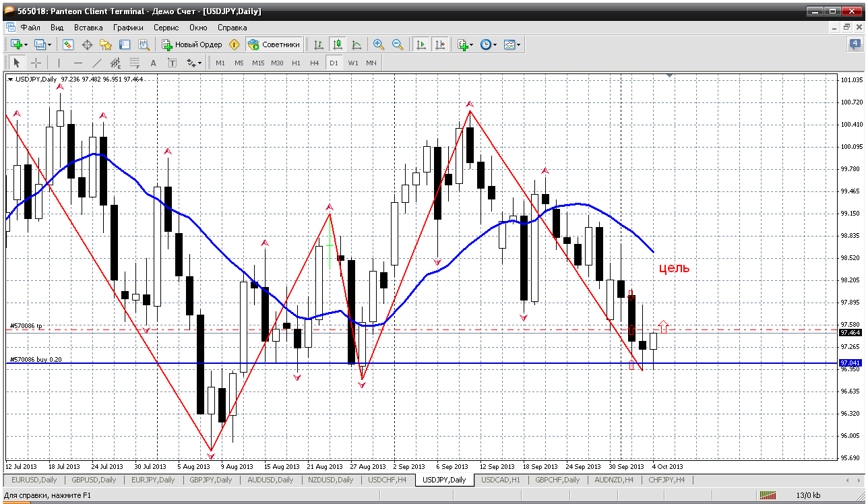The height and width of the screenshot is (504, 868).
Task: Open the indicators list dropdown
Action: click(x=471, y=44)
